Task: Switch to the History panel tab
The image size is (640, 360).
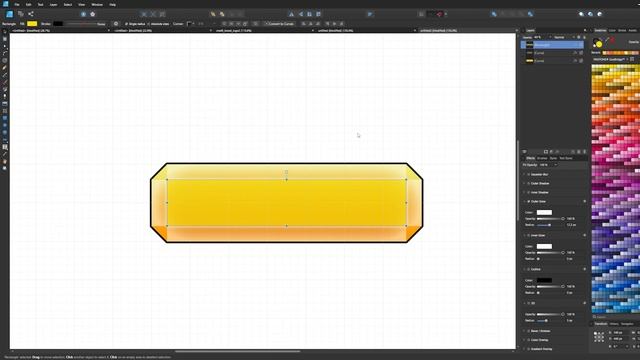Action: click(614, 324)
